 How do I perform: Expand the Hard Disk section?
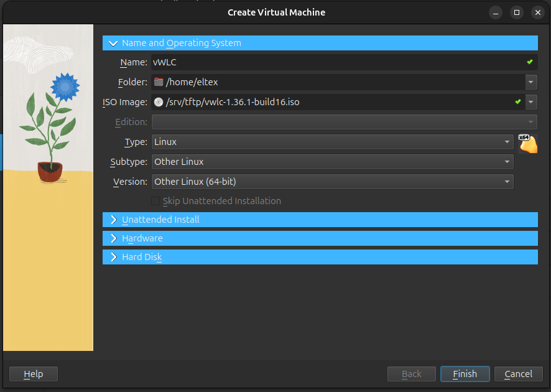(x=113, y=257)
